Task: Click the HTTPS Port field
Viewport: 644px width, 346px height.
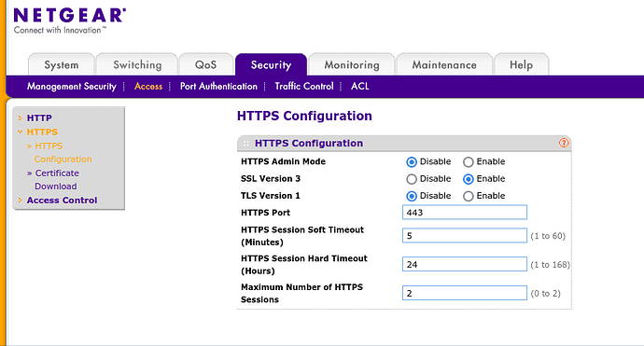Action: pos(465,213)
